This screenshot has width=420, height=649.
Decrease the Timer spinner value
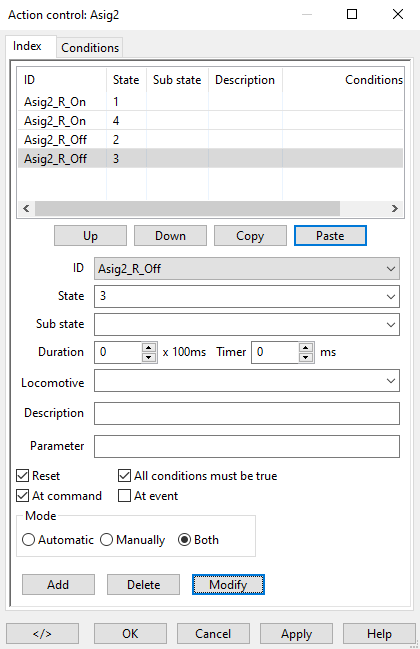pyautogui.click(x=306, y=357)
